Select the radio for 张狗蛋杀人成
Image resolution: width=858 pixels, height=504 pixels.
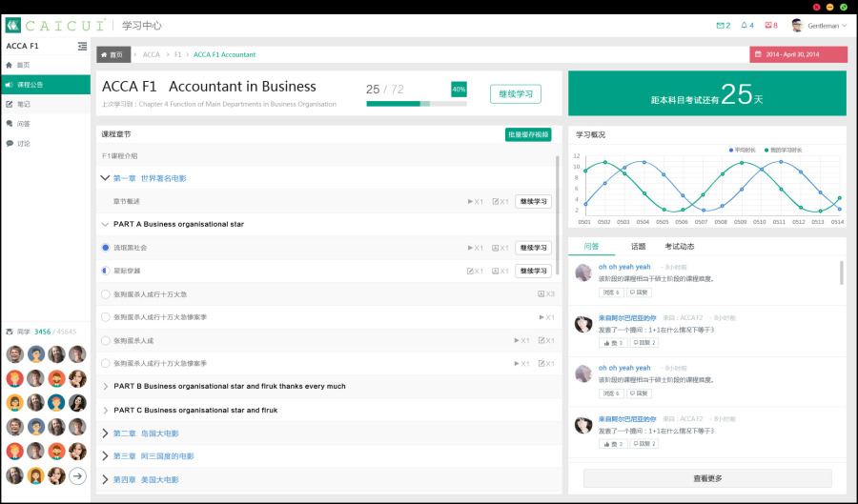coord(106,340)
